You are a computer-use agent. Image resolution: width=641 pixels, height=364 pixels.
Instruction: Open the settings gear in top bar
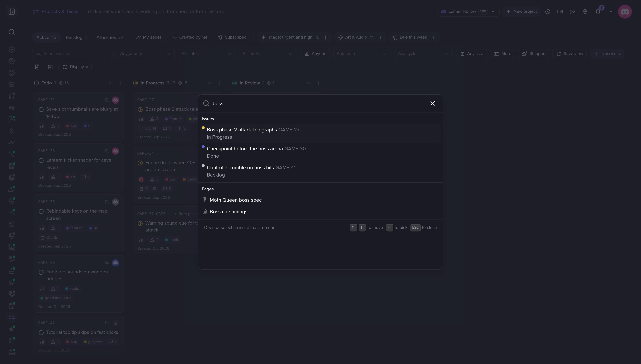point(585,11)
